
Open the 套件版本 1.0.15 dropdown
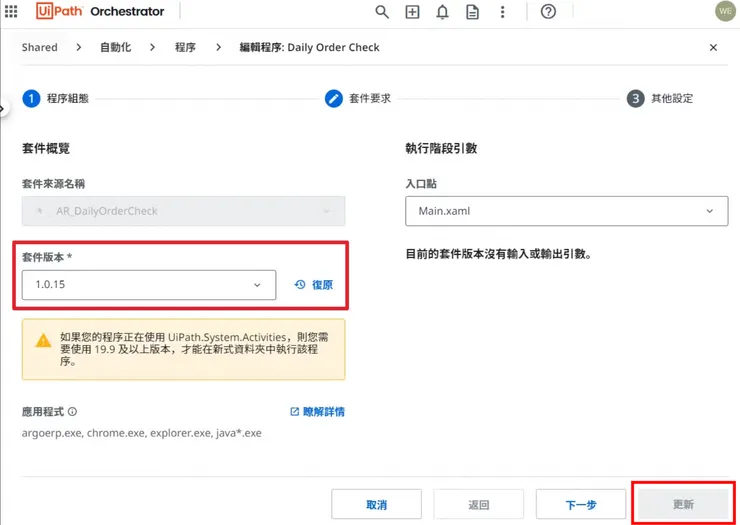pos(149,285)
